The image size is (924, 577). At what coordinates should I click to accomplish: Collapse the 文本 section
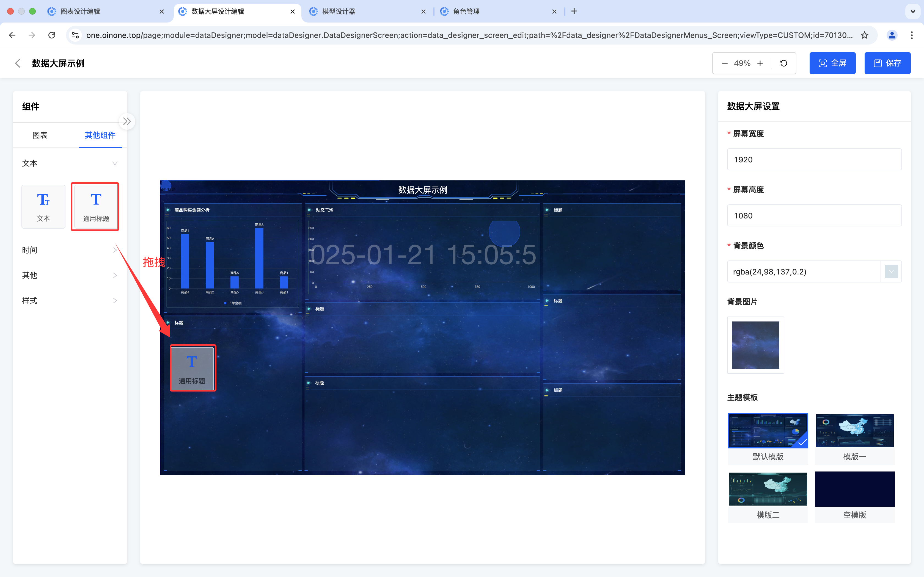tap(115, 163)
